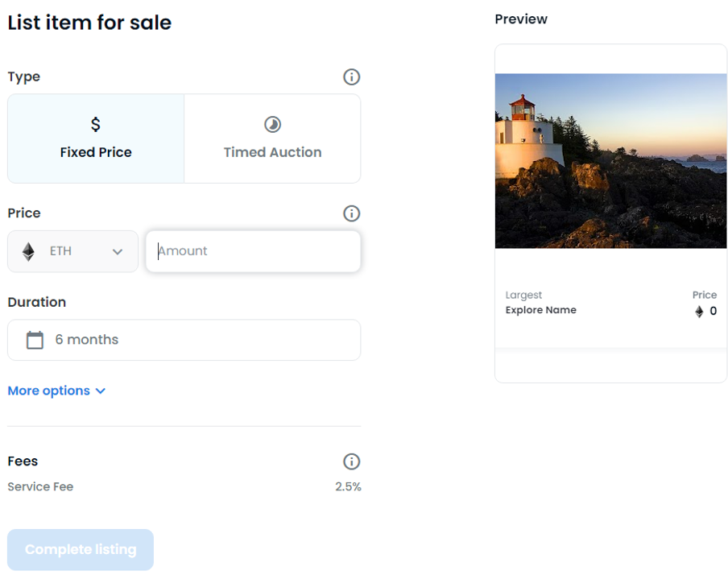The width and height of the screenshot is (728, 579).
Task: Click the dollar sign icon for Fixed Price
Action: click(96, 125)
